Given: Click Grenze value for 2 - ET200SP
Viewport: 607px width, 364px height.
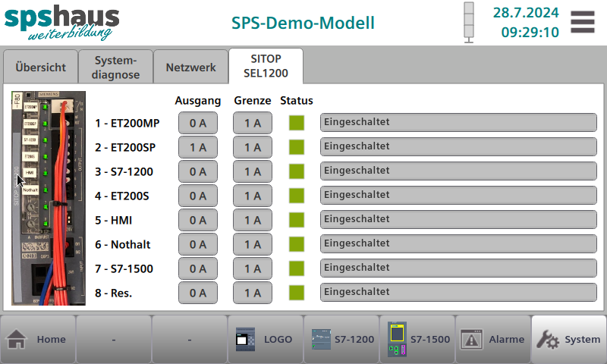Looking at the screenshot, I should (253, 147).
